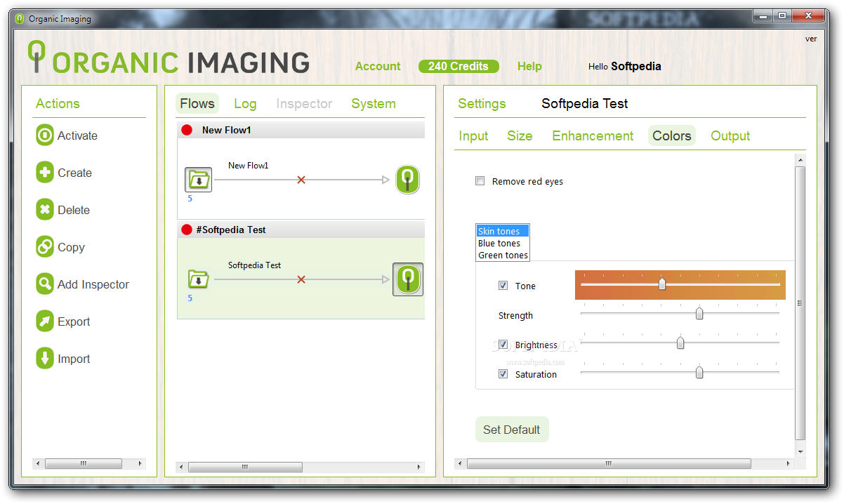Click the 240 Credits button
Viewport: 844px width, 504px height.
click(x=459, y=66)
